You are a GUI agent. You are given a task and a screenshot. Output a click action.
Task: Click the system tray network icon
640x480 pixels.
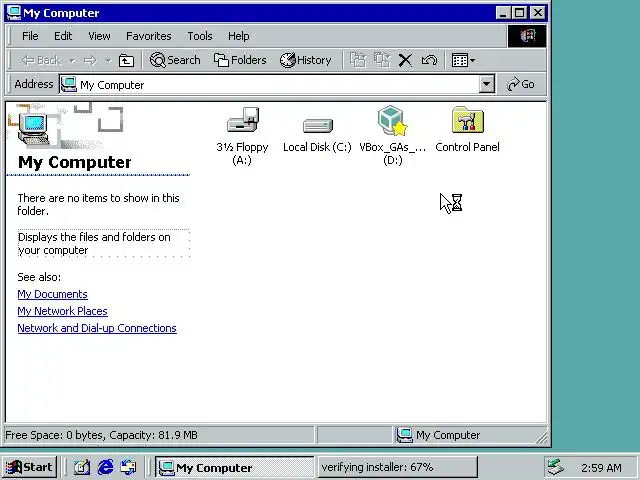tap(556, 467)
